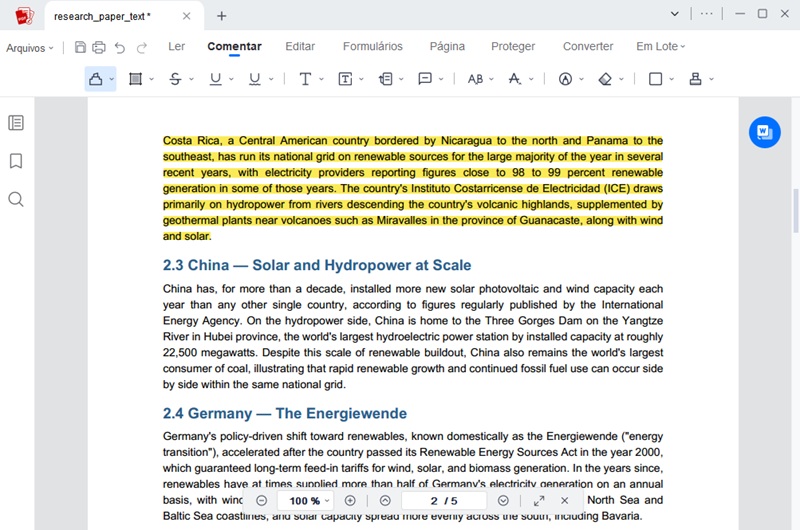Switch to the Proteger tab
The width and height of the screenshot is (800, 530).
tap(513, 46)
